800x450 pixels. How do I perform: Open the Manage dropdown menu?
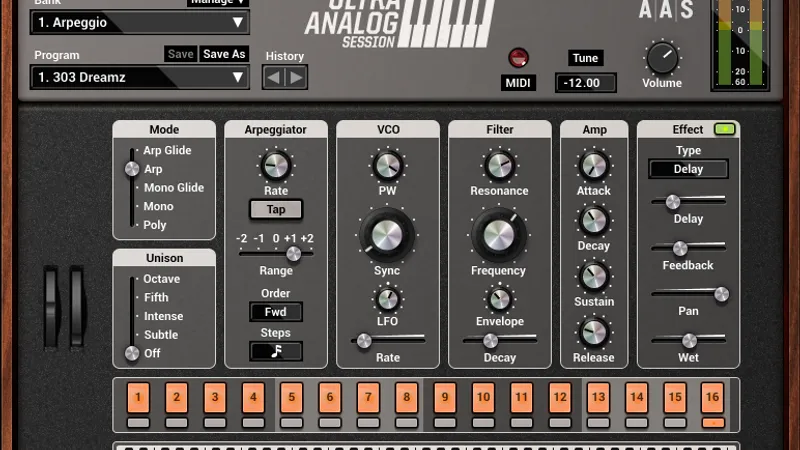click(218, 3)
